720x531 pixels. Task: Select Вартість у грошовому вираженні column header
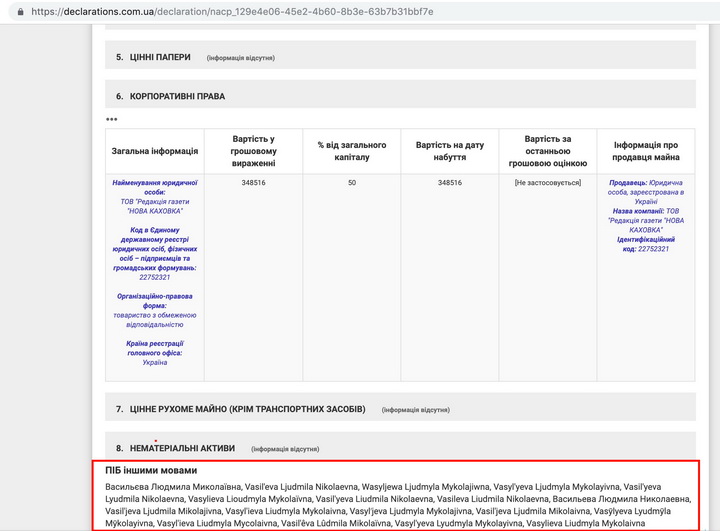(x=253, y=151)
